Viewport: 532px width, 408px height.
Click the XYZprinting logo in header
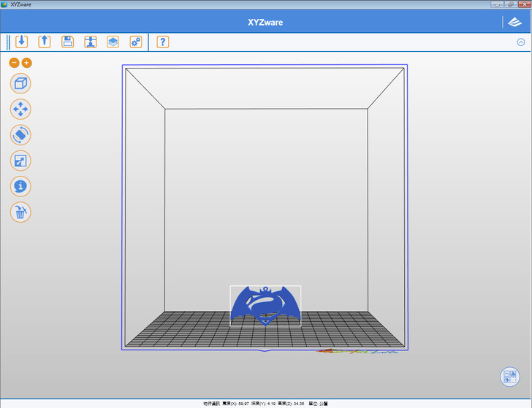pos(514,22)
